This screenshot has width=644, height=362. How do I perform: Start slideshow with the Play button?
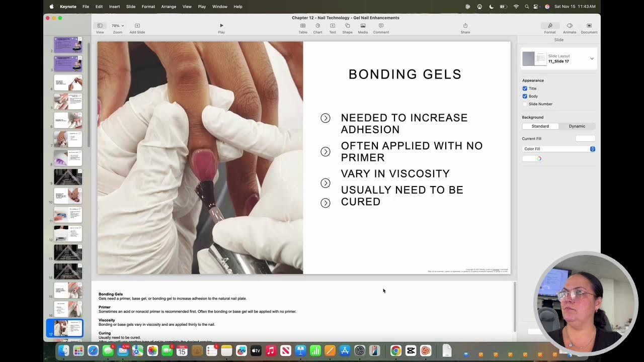point(221,26)
